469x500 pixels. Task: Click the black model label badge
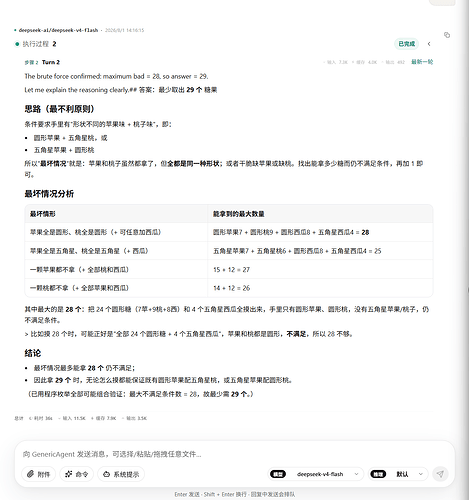(x=278, y=474)
